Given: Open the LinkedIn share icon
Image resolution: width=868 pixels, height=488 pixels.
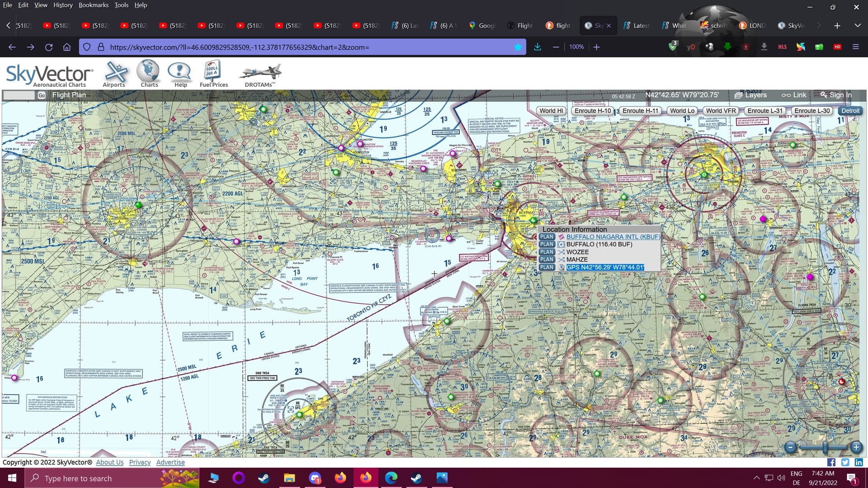Looking at the screenshot, I should coord(859,462).
